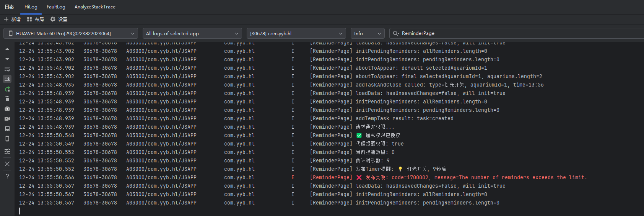Click the 新增 (add) button
644x216 pixels.
coord(12,19)
